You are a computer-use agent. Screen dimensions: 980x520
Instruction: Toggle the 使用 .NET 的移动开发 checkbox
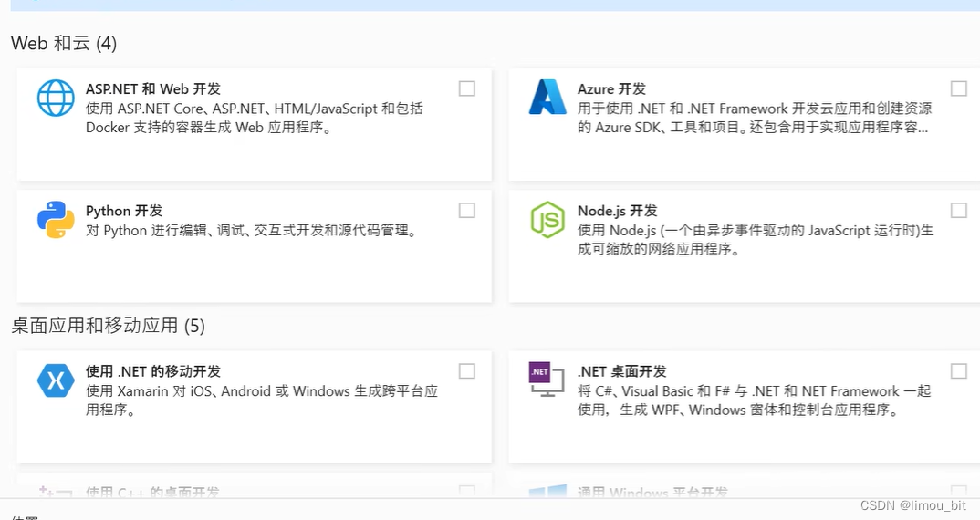467,371
